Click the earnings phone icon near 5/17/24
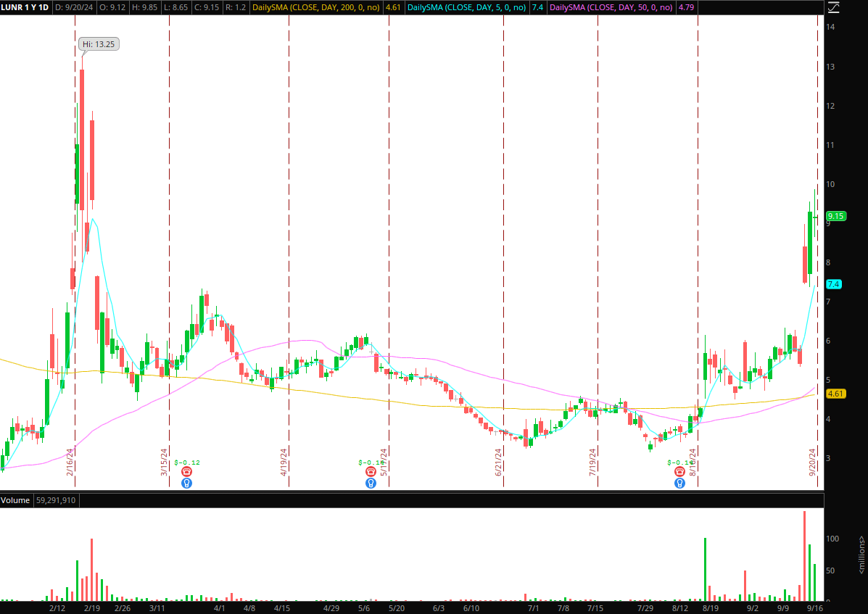Image resolution: width=868 pixels, height=614 pixels. click(371, 471)
